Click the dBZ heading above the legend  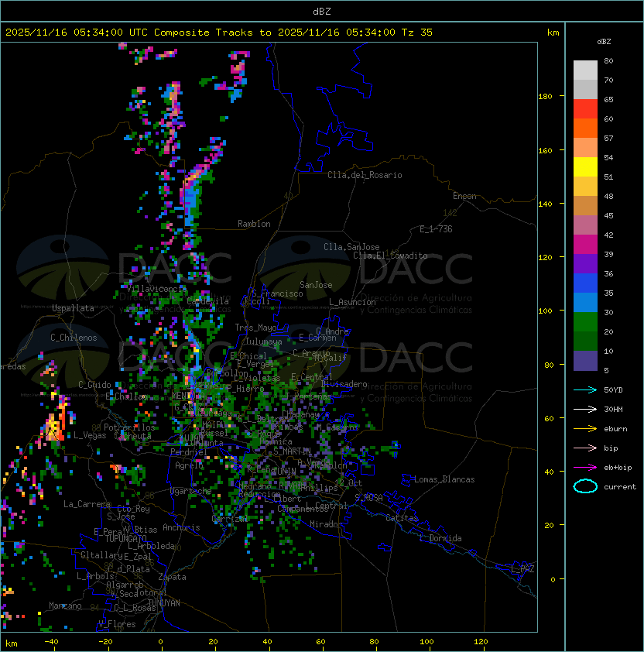604,42
